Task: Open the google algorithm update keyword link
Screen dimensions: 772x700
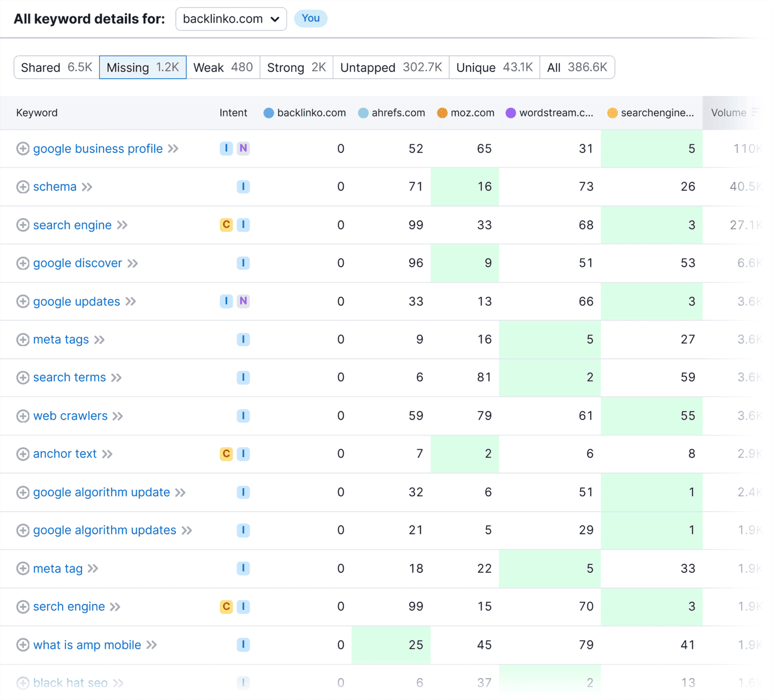Action: 101,492
